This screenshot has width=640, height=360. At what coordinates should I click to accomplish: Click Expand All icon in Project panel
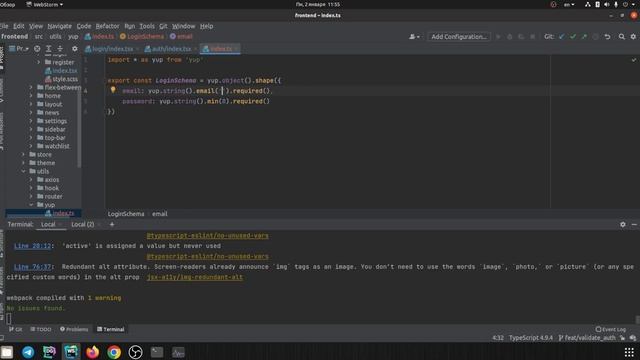(49, 49)
